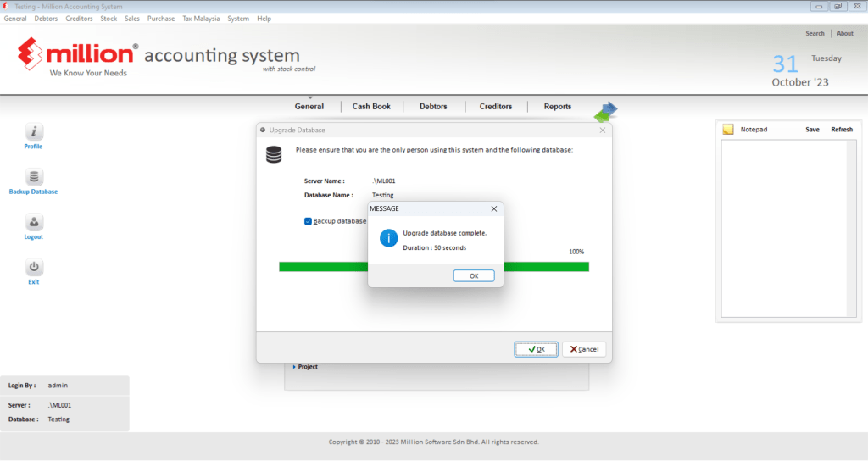Expand the Project tree item

[294, 367]
